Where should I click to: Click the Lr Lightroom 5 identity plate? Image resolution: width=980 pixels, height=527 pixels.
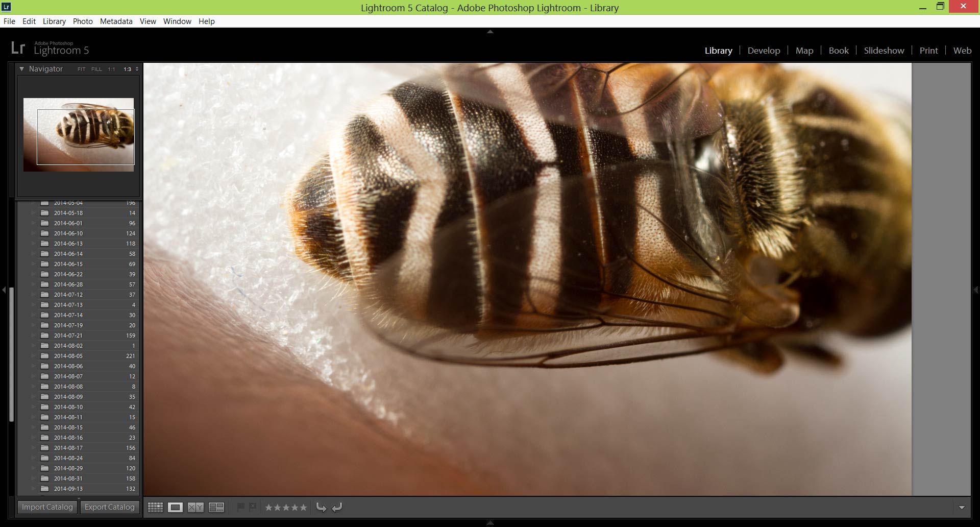point(50,48)
